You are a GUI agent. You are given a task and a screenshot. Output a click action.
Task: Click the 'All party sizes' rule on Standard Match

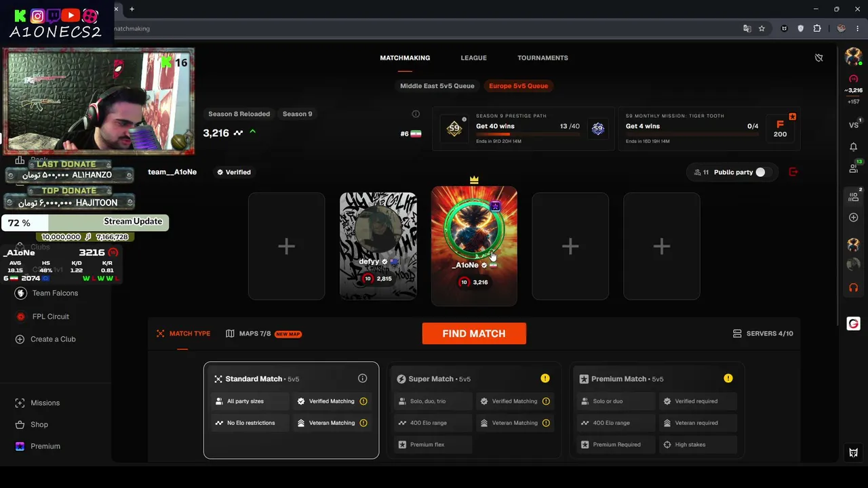point(251,401)
